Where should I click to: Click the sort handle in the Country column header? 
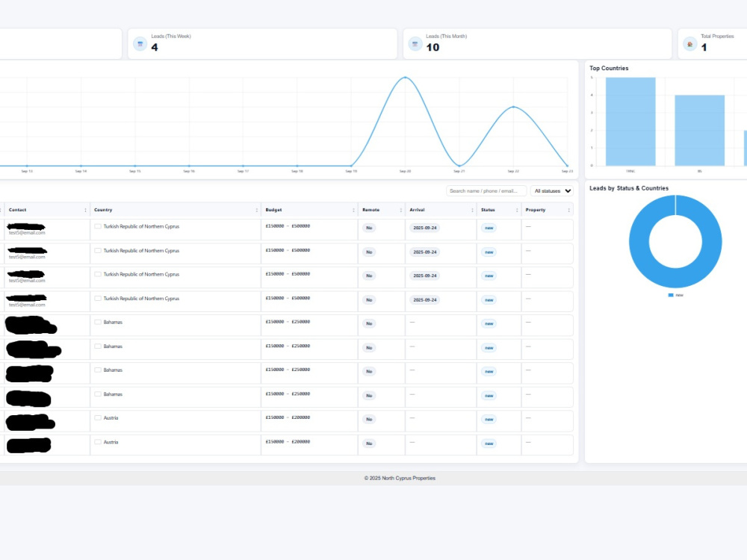[x=257, y=210]
